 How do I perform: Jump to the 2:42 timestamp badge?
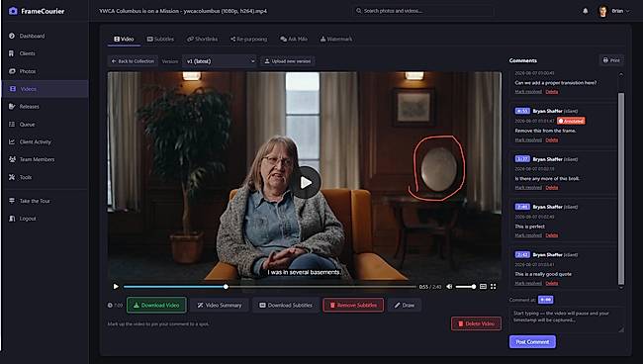(x=522, y=254)
